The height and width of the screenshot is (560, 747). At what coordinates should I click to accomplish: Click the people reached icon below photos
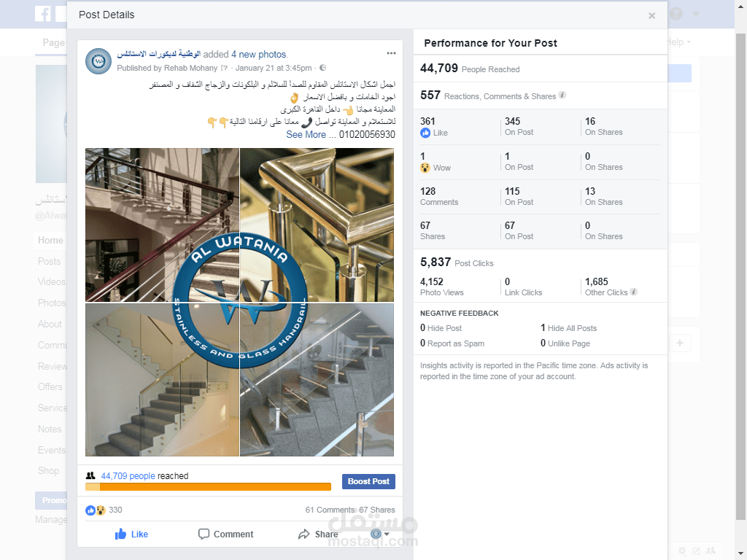(90, 475)
